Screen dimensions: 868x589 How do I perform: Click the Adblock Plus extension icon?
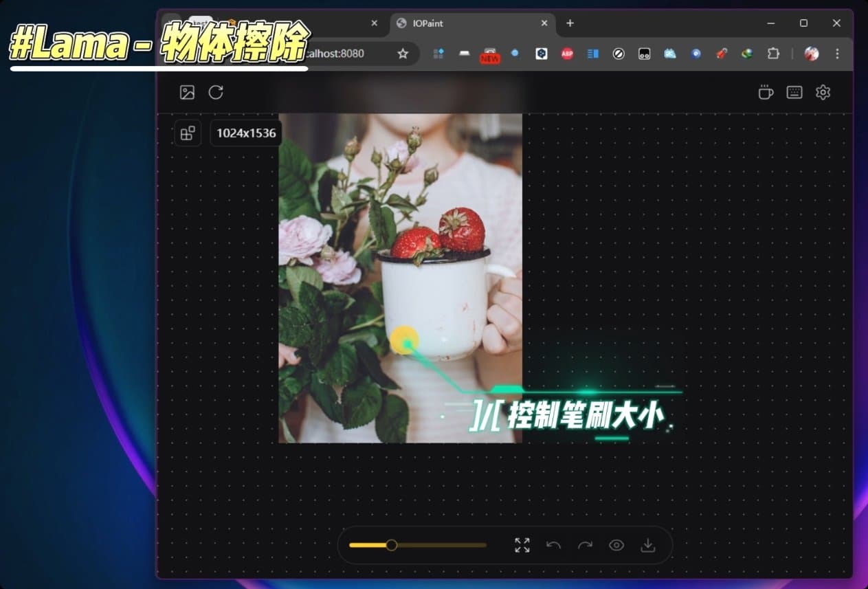click(x=566, y=54)
